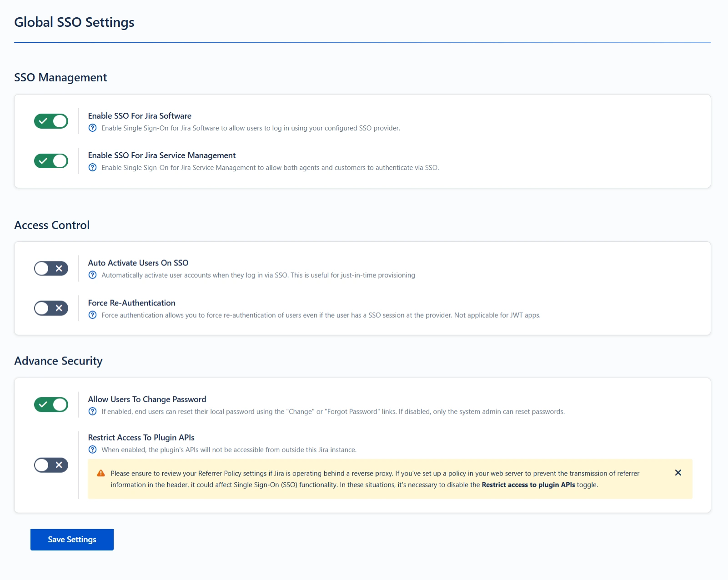Click help icon under Allow Users To Change Password

(x=92, y=411)
